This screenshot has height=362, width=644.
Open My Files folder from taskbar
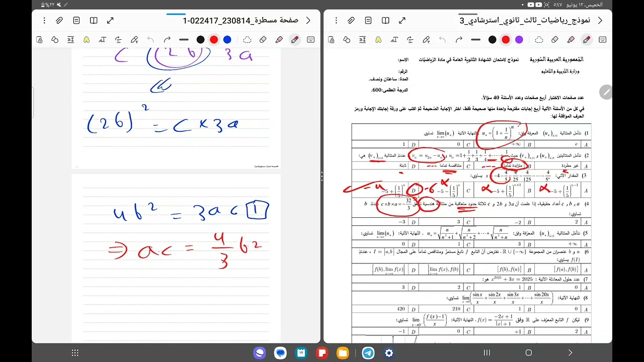click(342, 353)
